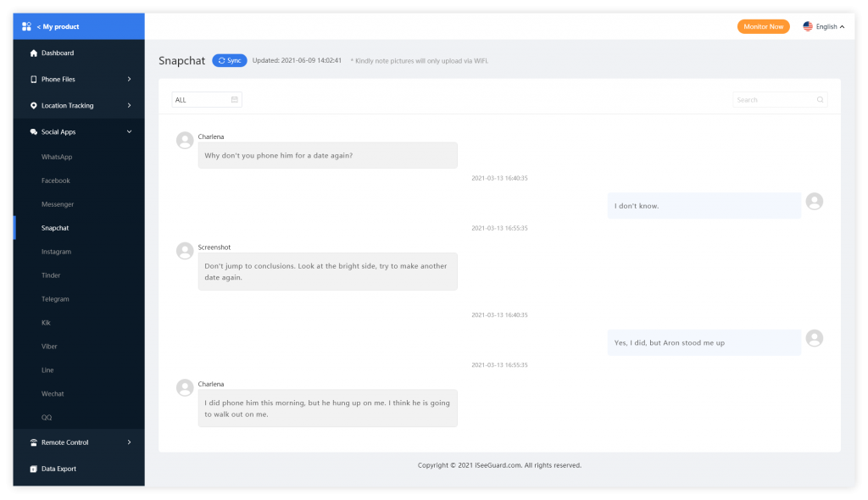
Task: Click the Dashboard home icon
Action: [34, 53]
